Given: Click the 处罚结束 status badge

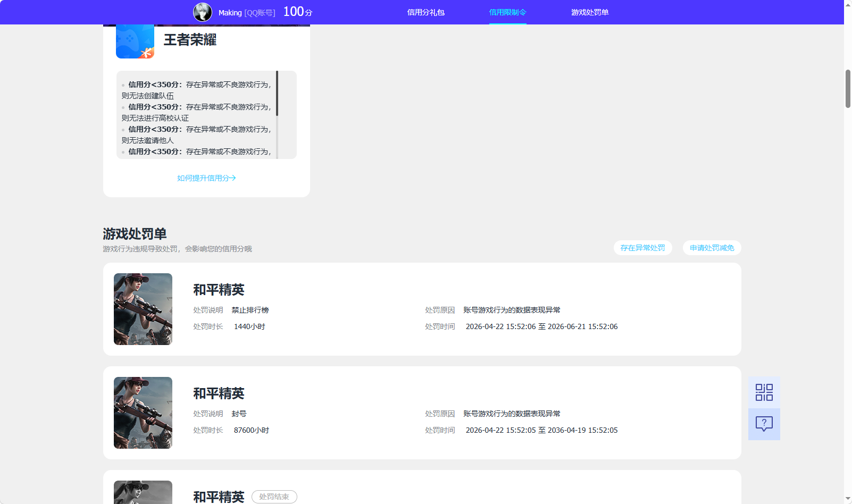Looking at the screenshot, I should [274, 497].
